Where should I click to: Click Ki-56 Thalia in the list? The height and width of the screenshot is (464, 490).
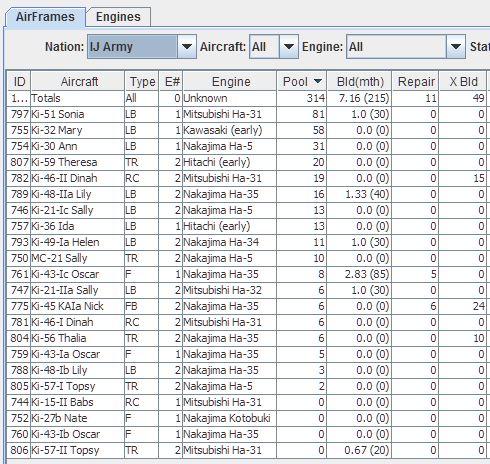77,338
